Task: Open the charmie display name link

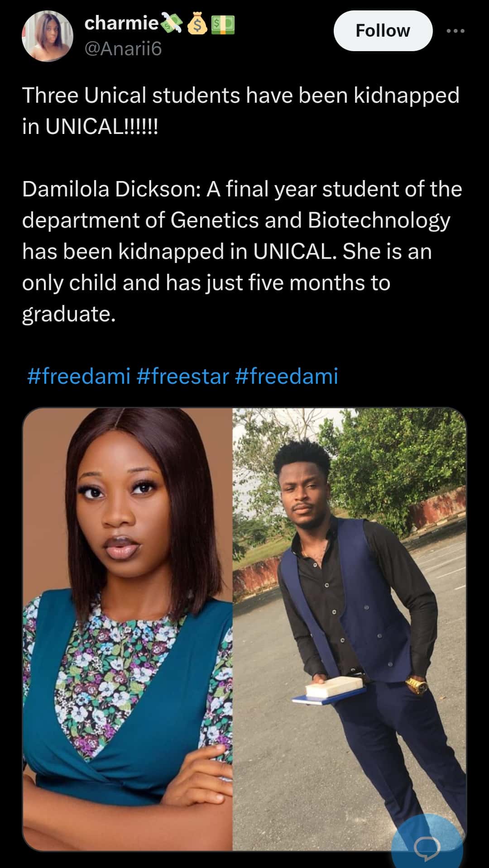Action: click(121, 23)
